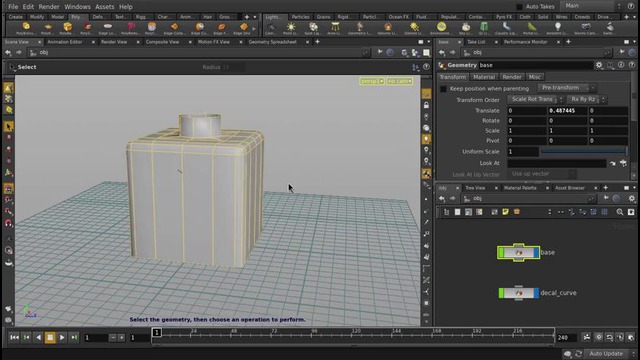Screen dimensions: 640x360
Task: Toggle Keep position when parenting checkbox
Action: pos(443,89)
